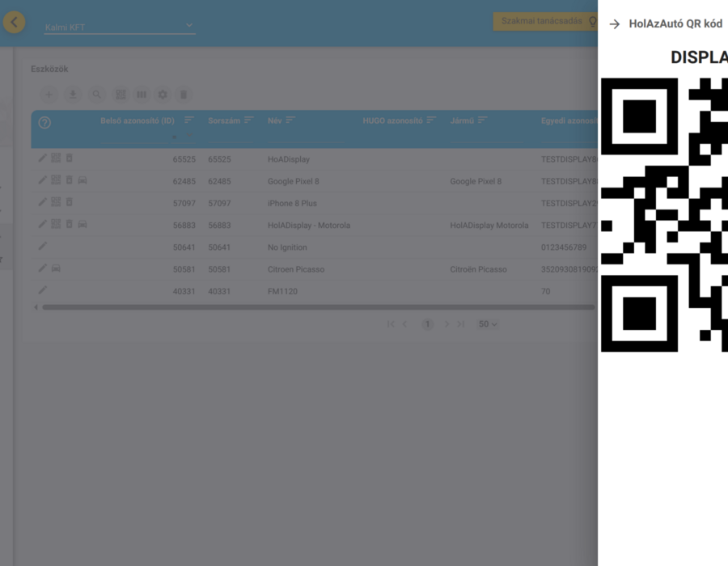
Task: Click the yellow back arrow button
Action: coord(14,22)
